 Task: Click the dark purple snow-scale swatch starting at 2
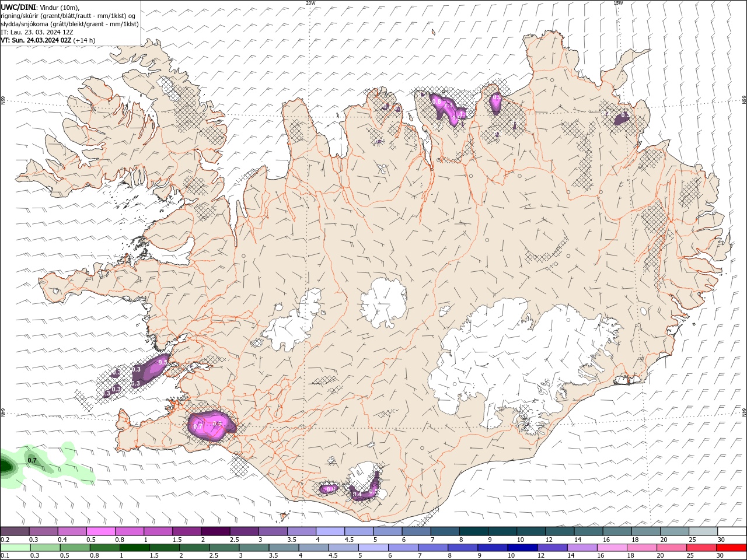(215, 531)
